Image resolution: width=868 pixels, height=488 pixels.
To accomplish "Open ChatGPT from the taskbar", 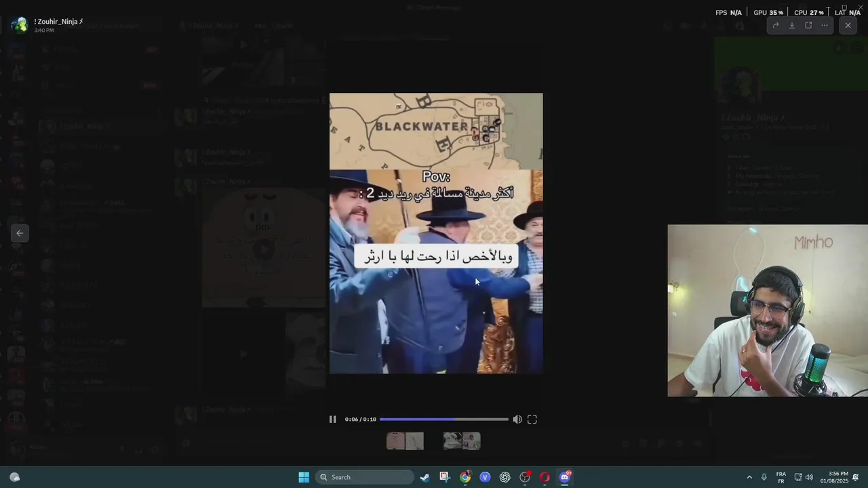I will tap(505, 477).
